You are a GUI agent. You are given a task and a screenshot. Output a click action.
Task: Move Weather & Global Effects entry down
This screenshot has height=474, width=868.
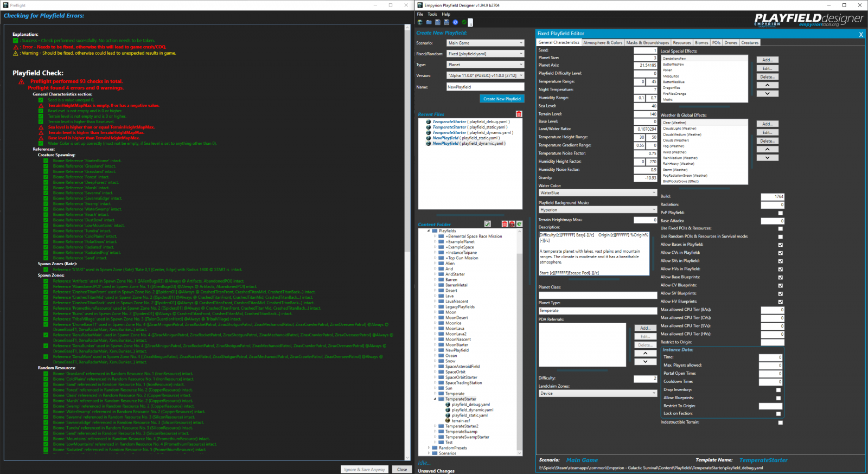point(767,157)
